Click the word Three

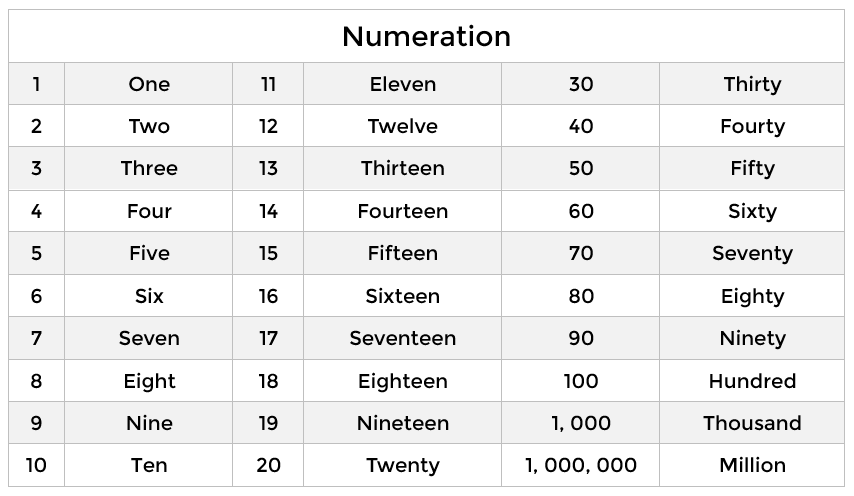tap(149, 168)
